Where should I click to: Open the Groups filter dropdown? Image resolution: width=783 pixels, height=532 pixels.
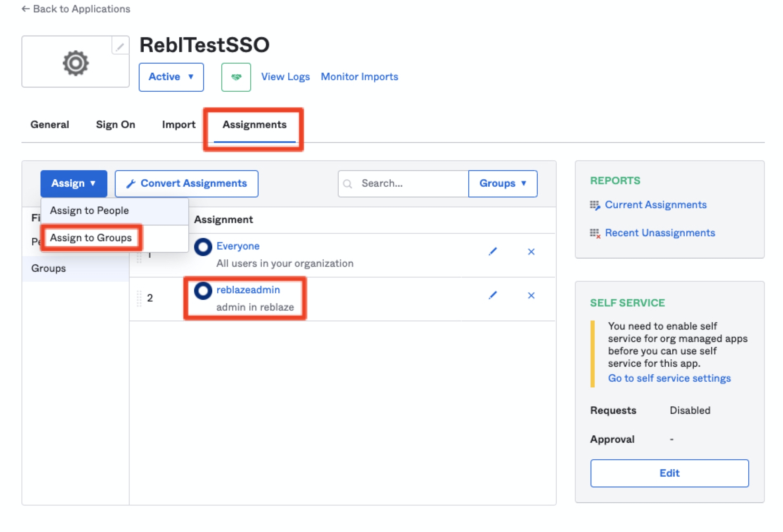(x=503, y=183)
